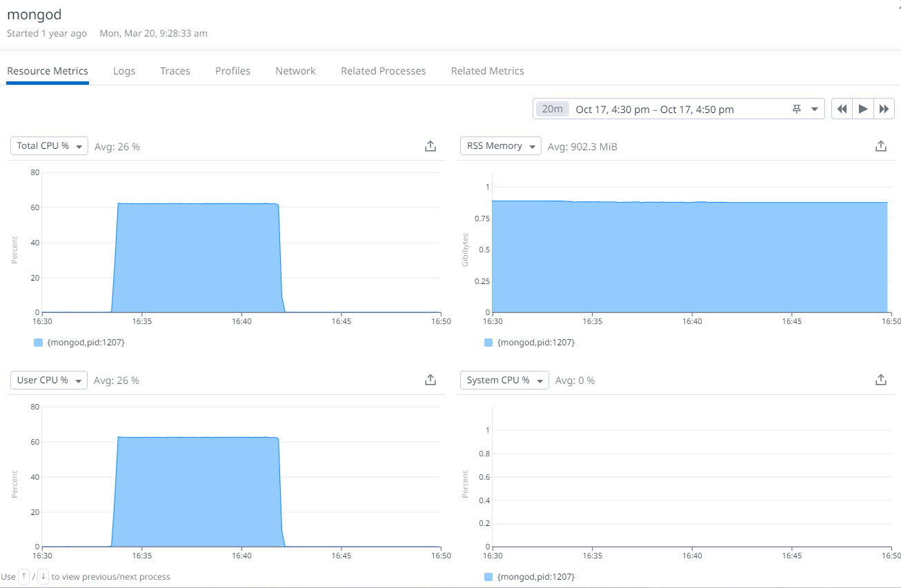The height and width of the screenshot is (588, 901).
Task: Click the 20m time span badge
Action: [553, 109]
